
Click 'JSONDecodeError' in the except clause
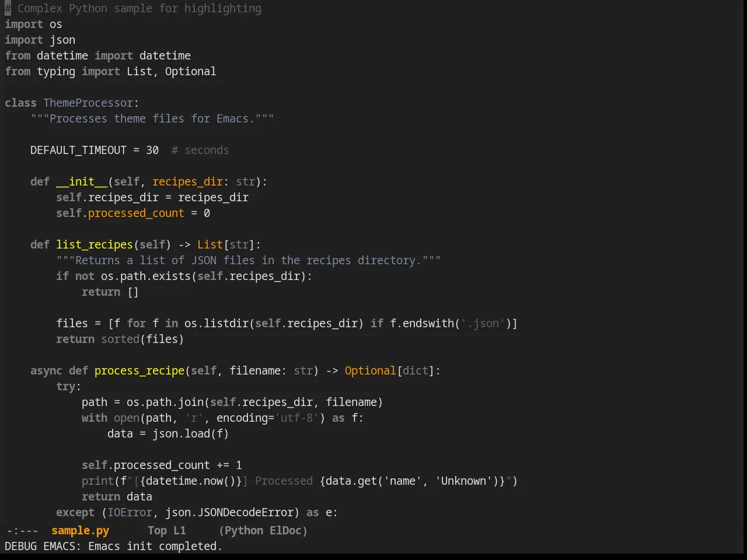point(245,512)
